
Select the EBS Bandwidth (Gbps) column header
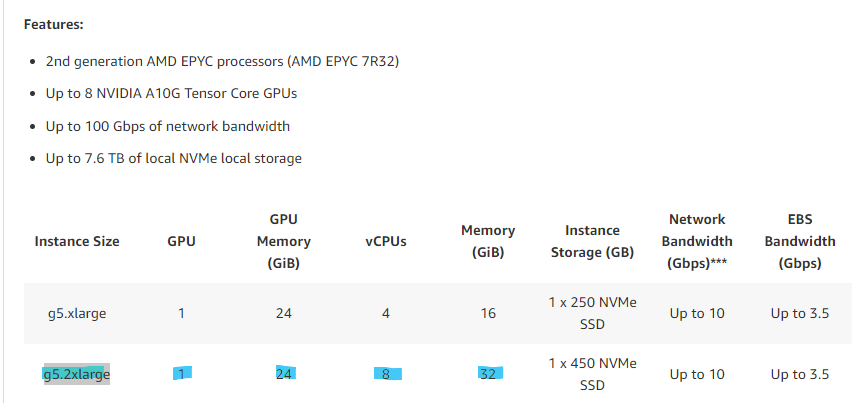(x=799, y=241)
